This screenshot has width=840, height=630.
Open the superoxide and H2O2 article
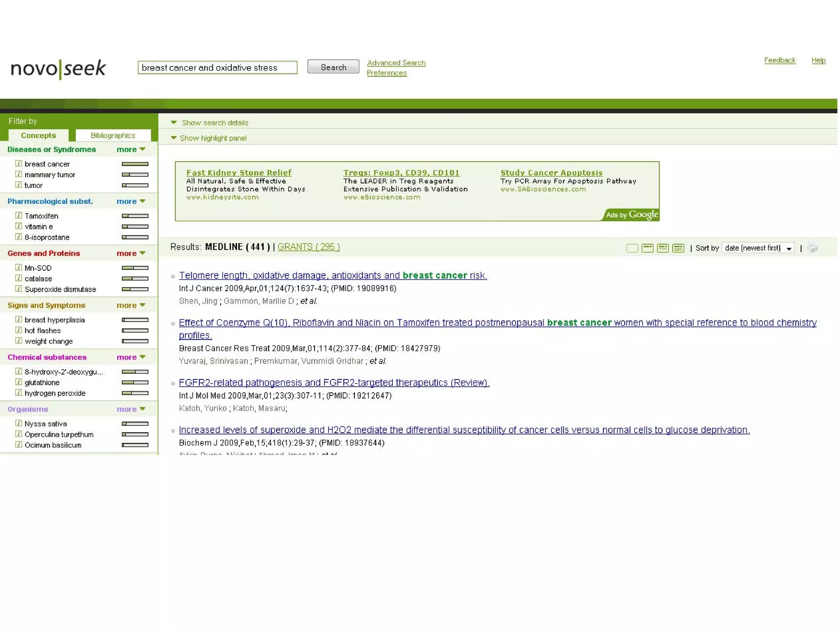464,430
